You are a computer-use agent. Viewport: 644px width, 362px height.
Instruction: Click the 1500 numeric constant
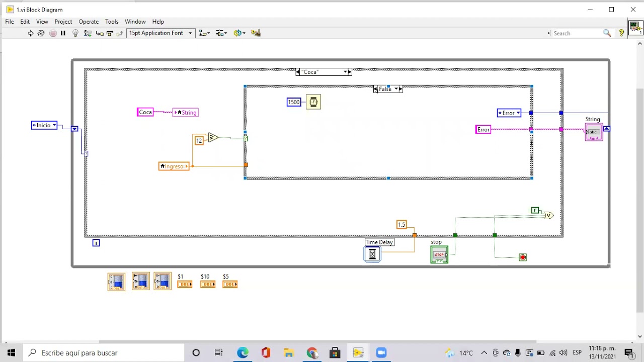[294, 102]
